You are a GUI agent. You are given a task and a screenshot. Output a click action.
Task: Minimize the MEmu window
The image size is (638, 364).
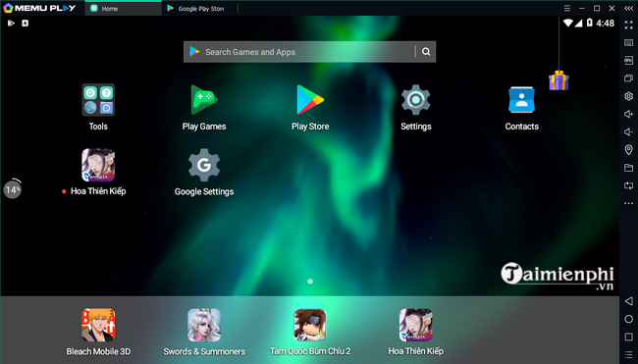point(582,8)
